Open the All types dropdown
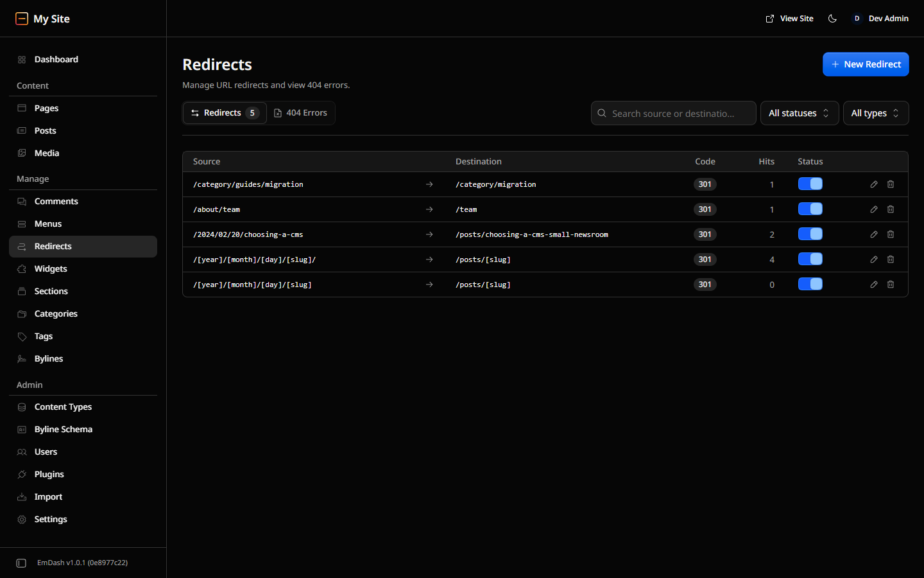The width and height of the screenshot is (924, 578). (x=876, y=113)
